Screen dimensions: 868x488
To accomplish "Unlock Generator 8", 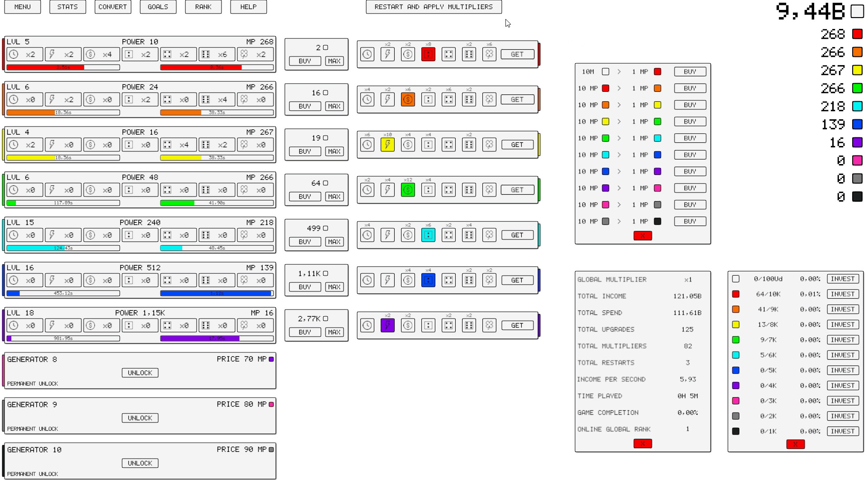I will coord(140,373).
